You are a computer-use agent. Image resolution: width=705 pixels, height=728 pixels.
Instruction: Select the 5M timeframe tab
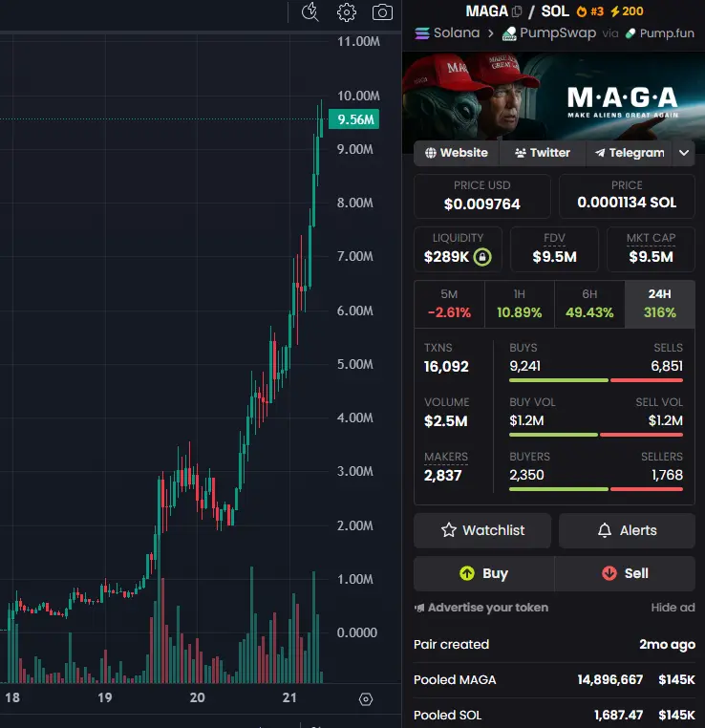449,304
